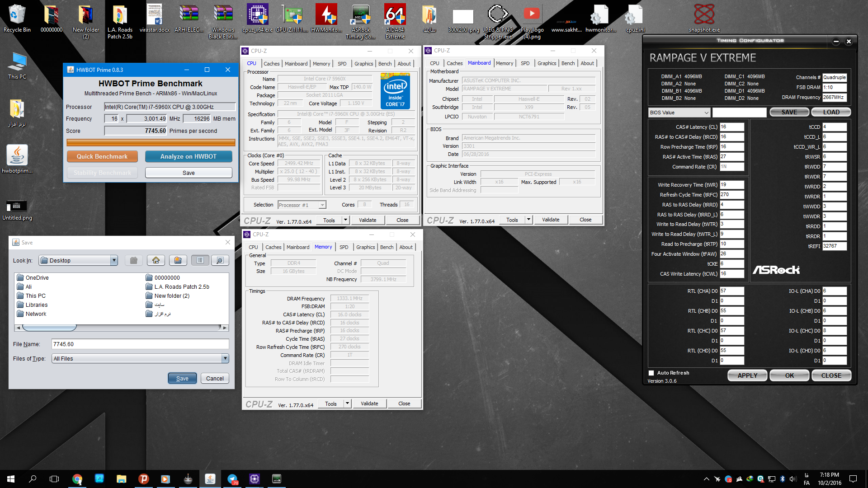Click the Telegram taskbar icon
Viewport: 868px width, 488px height.
tap(232, 479)
